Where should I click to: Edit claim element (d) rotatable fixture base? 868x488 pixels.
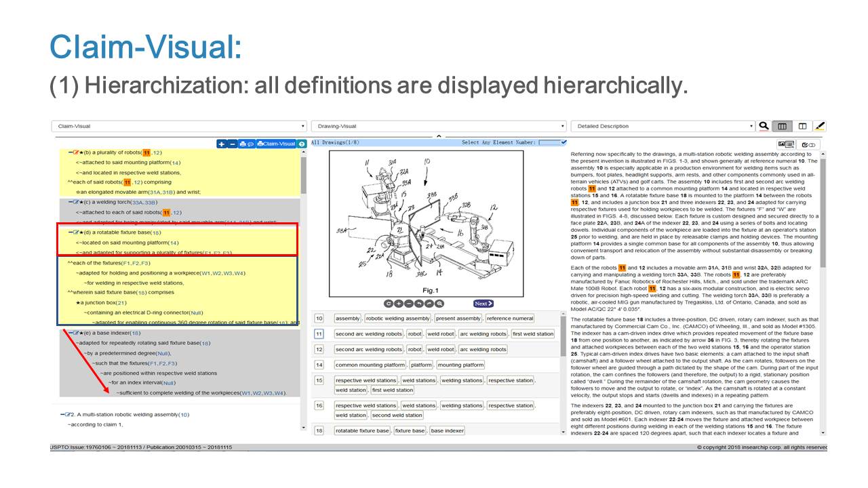(x=76, y=232)
